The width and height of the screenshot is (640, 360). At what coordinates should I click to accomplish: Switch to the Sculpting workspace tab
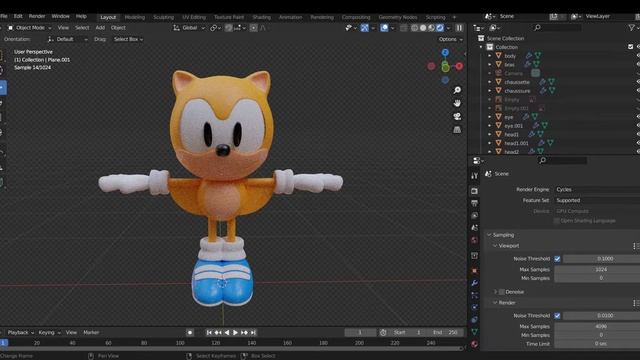[x=163, y=17]
